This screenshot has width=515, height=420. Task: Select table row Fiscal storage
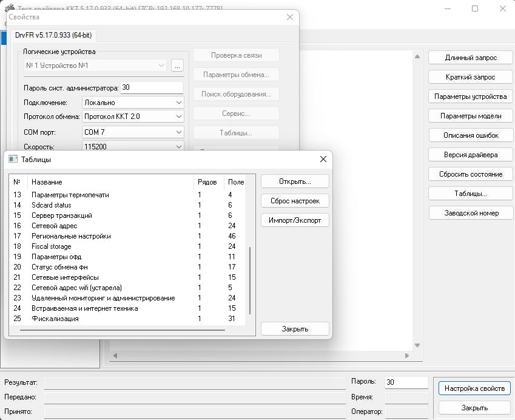[x=128, y=246]
